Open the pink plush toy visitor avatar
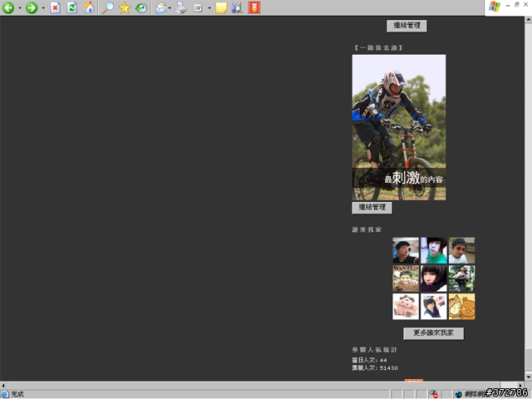This screenshot has height=399, width=532. [406, 307]
